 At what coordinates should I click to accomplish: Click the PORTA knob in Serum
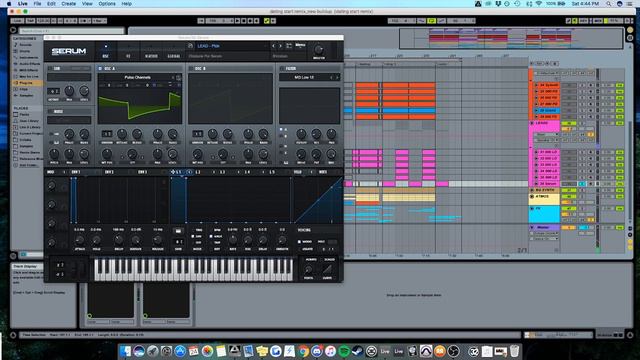309,269
